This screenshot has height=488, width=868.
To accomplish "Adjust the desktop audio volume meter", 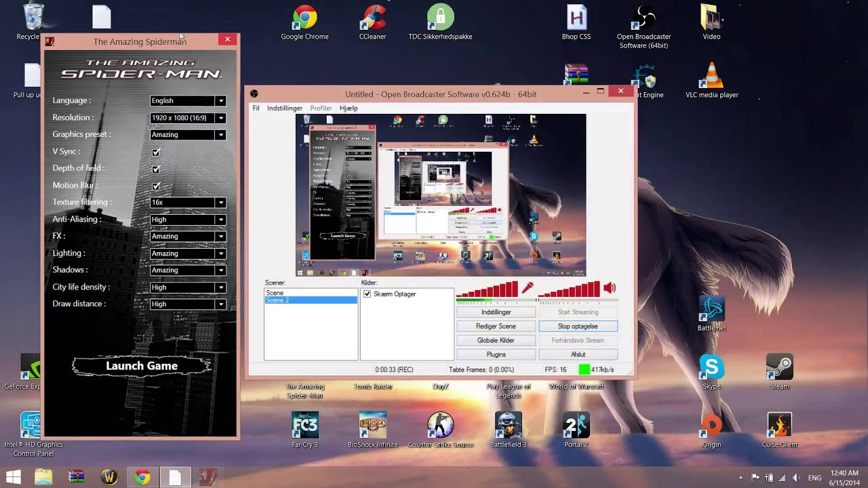I will [570, 291].
